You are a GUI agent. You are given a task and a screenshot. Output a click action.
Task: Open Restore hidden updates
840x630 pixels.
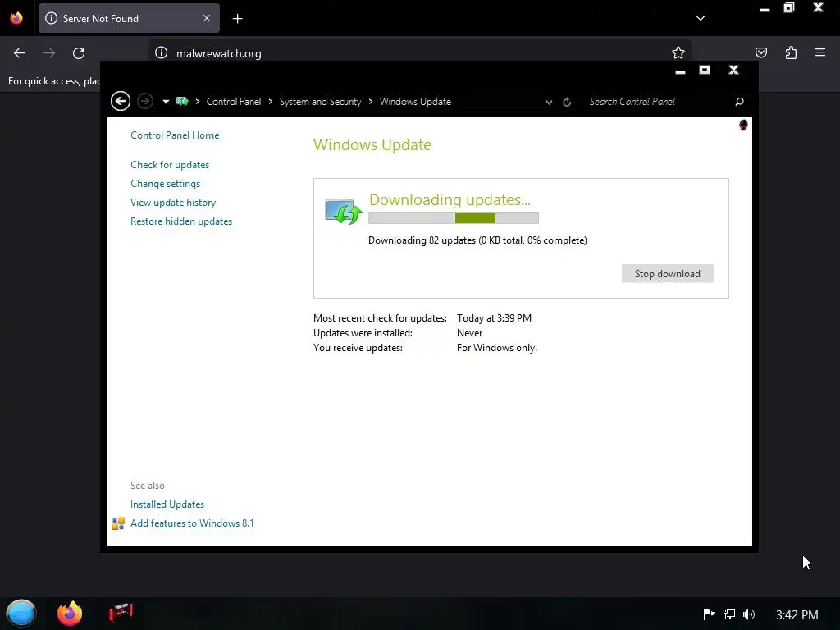click(181, 221)
